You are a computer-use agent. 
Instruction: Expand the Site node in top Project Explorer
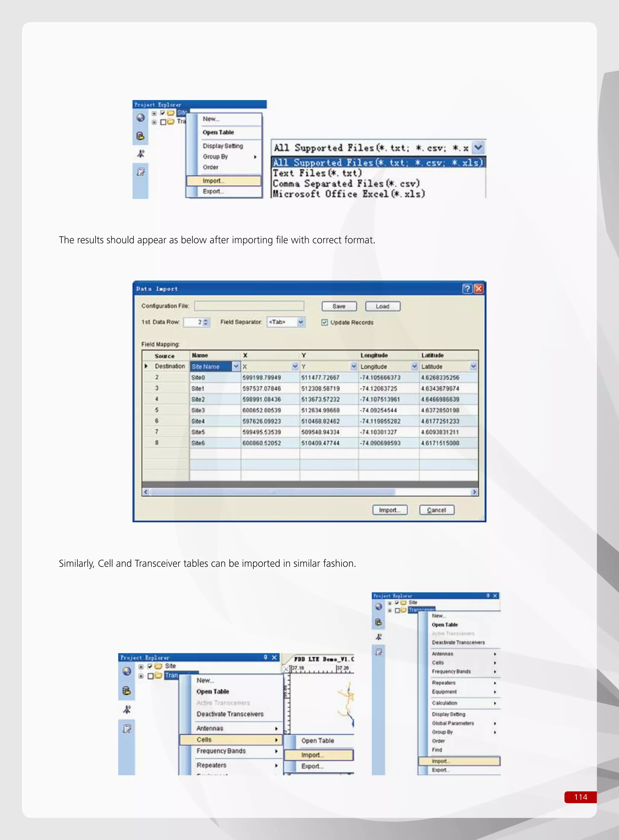tap(154, 113)
